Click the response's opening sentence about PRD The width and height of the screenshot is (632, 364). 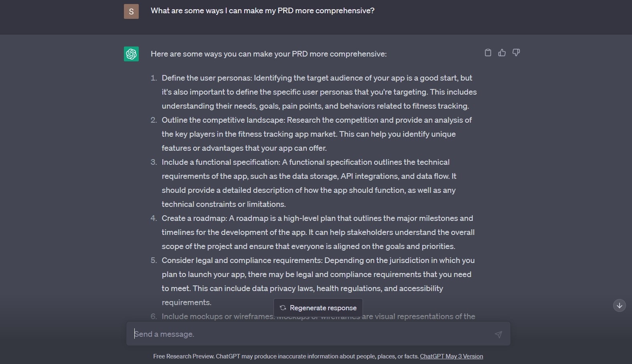click(x=268, y=54)
